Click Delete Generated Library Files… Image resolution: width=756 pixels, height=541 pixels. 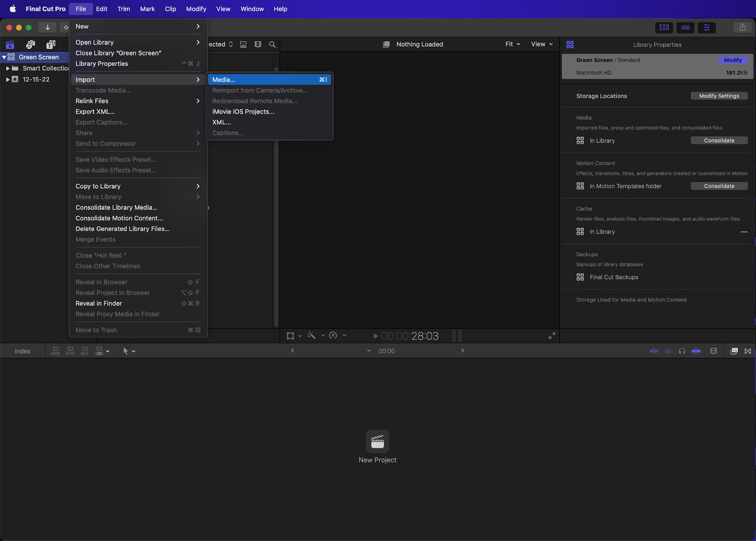pyautogui.click(x=138, y=229)
